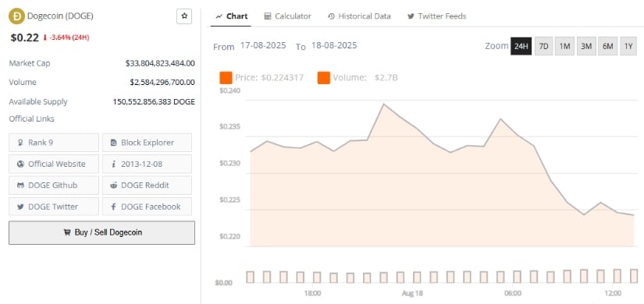
Task: Click Buy / Sell Dogecoin button
Action: click(101, 232)
